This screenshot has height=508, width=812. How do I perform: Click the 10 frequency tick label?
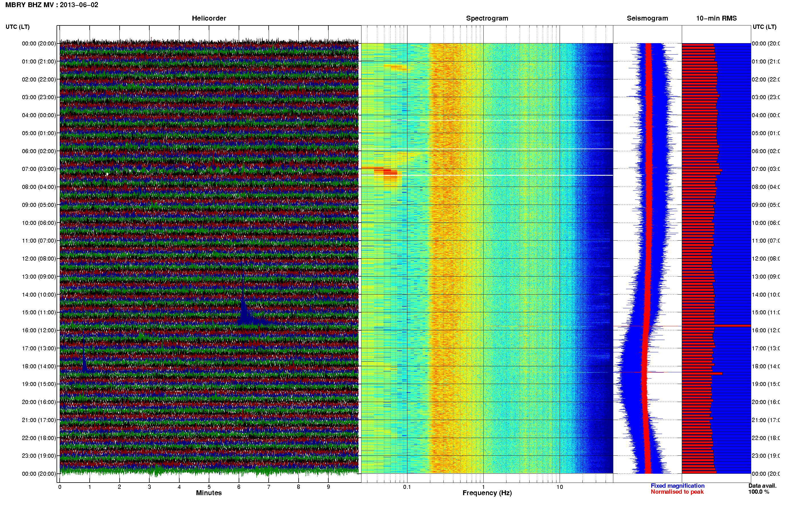(560, 487)
